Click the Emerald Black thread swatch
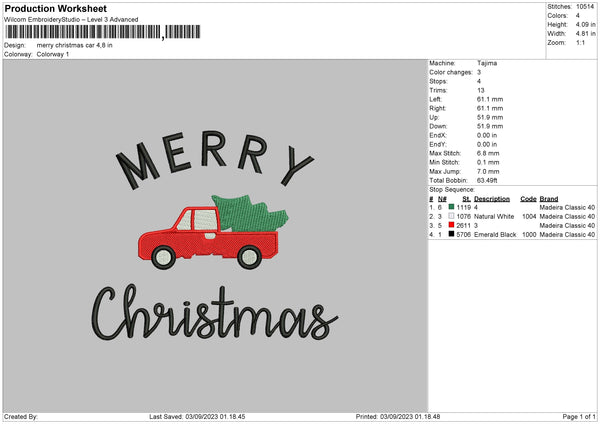 (x=451, y=234)
